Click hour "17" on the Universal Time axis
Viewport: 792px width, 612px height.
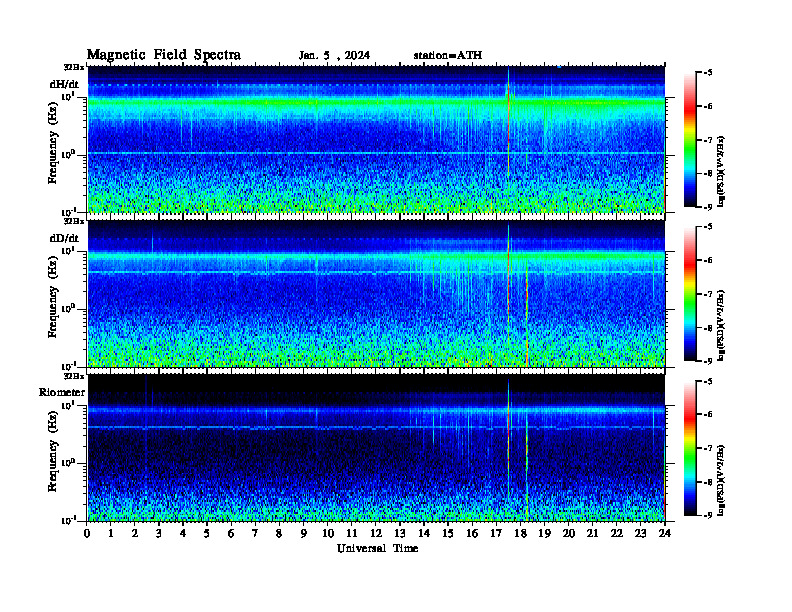click(496, 533)
